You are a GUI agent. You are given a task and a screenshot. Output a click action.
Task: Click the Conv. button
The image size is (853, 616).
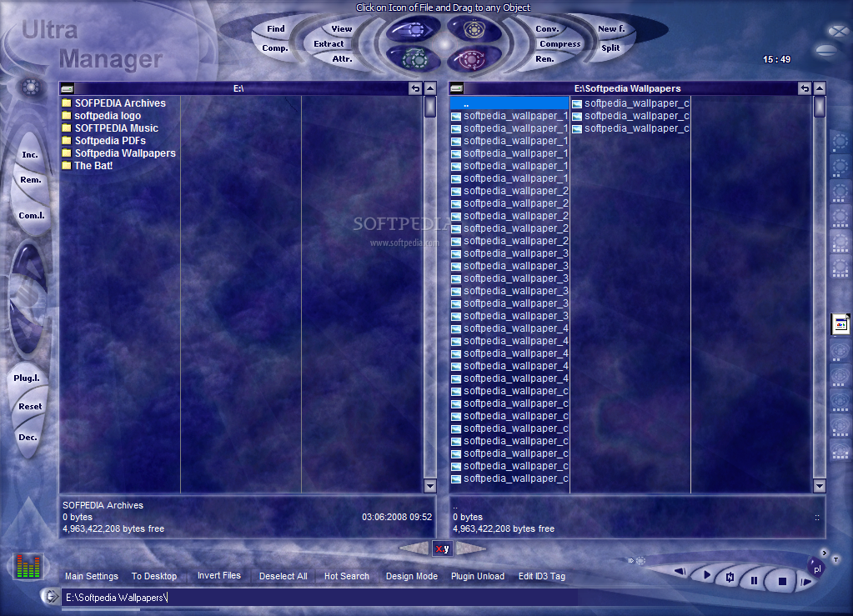[x=547, y=29]
